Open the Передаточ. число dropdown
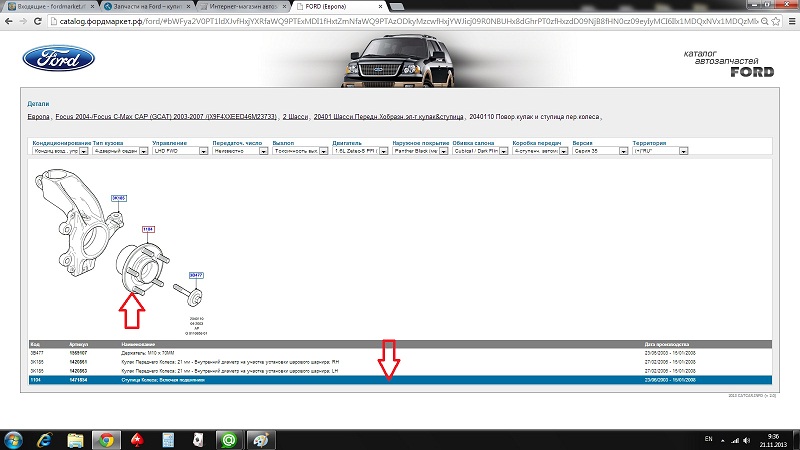Screen dimensions: 800x450 (x=240, y=151)
